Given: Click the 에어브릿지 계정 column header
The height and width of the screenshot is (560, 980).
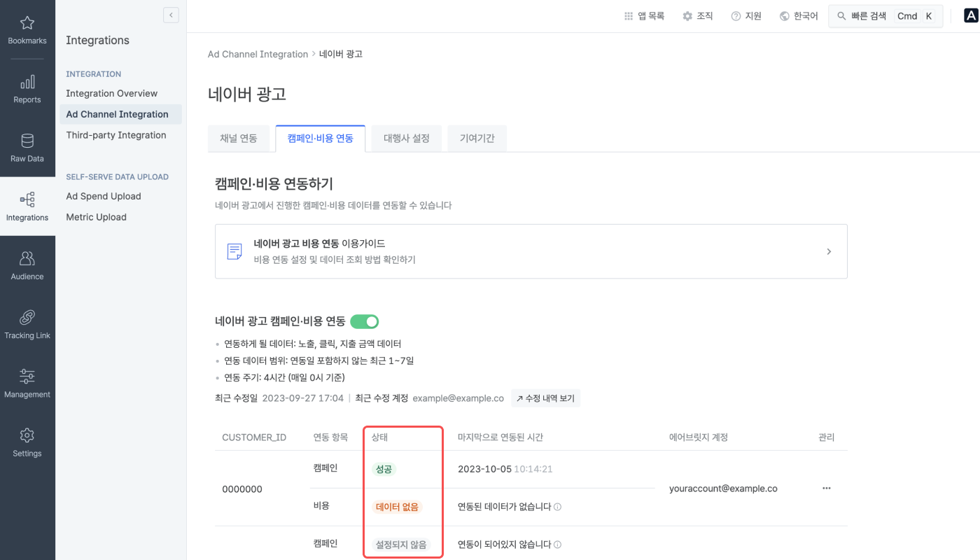Looking at the screenshot, I should tap(699, 437).
